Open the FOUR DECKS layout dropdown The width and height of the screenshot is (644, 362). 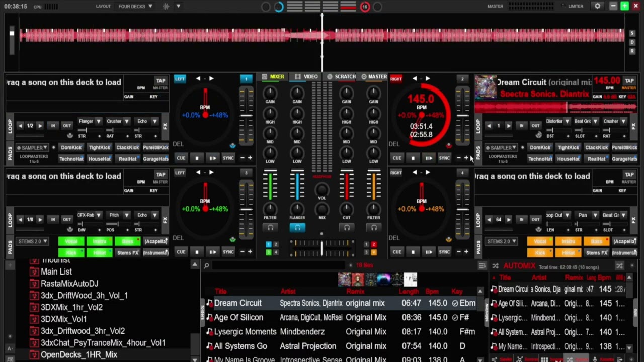(x=135, y=6)
